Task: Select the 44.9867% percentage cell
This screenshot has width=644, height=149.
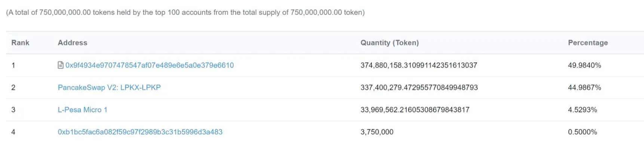Action: 585,87
